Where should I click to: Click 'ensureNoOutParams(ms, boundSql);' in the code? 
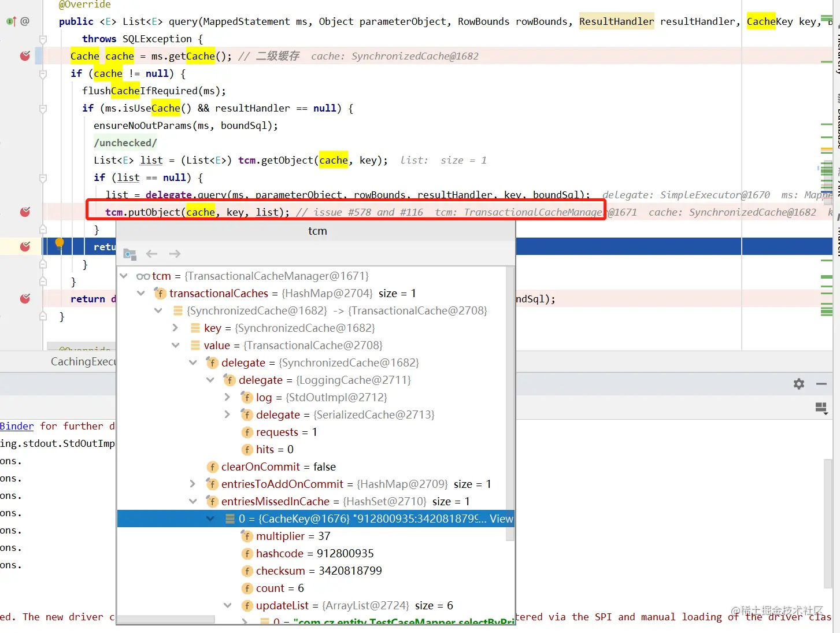click(x=186, y=125)
